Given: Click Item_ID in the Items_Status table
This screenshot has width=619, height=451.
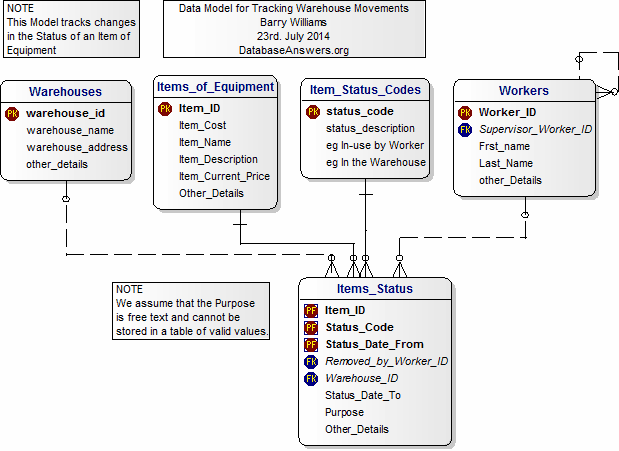Looking at the screenshot, I should click(345, 310).
